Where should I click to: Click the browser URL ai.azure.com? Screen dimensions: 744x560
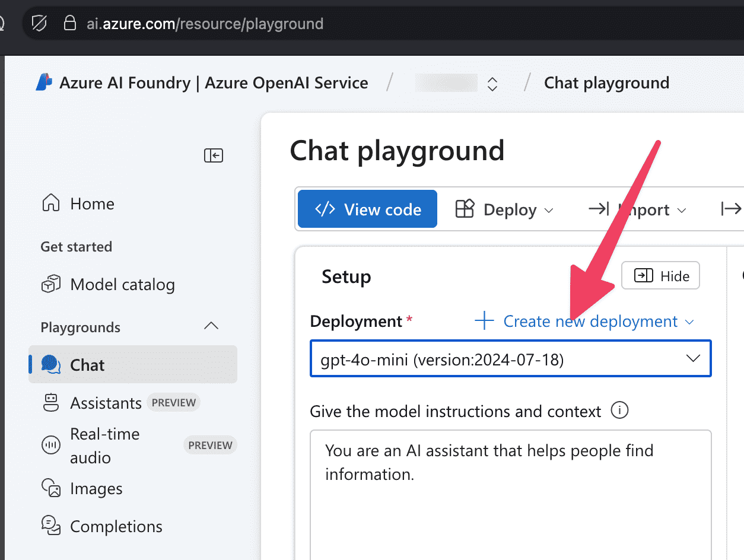[205, 24]
